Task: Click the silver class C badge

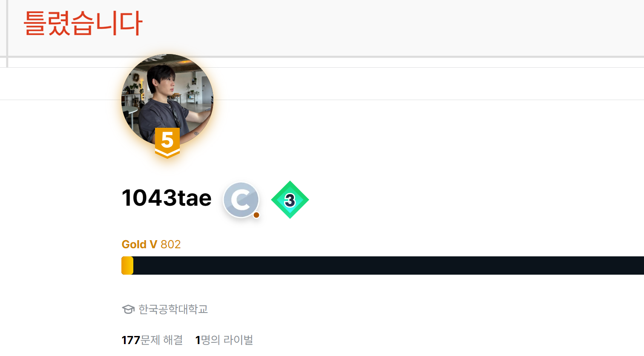Action: (241, 200)
